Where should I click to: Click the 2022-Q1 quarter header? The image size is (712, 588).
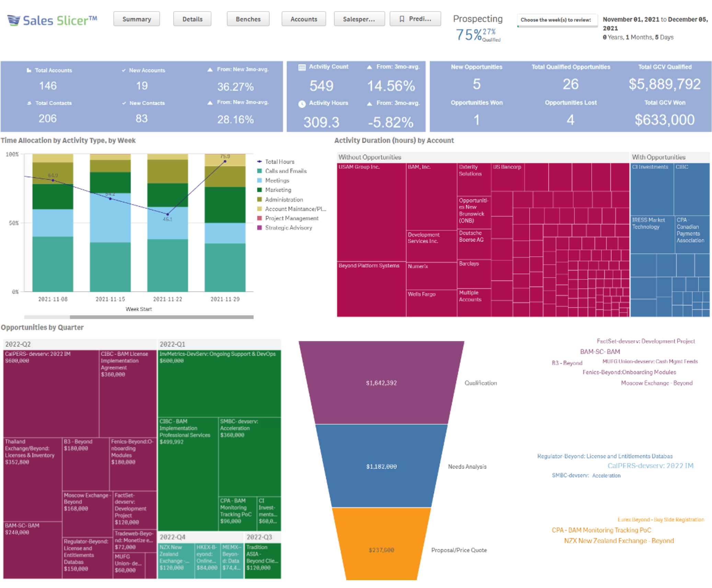pyautogui.click(x=219, y=344)
